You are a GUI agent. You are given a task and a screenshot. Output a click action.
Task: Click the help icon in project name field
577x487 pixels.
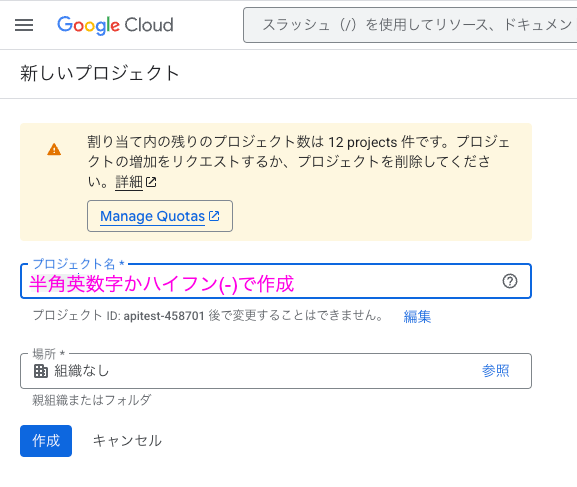point(510,281)
